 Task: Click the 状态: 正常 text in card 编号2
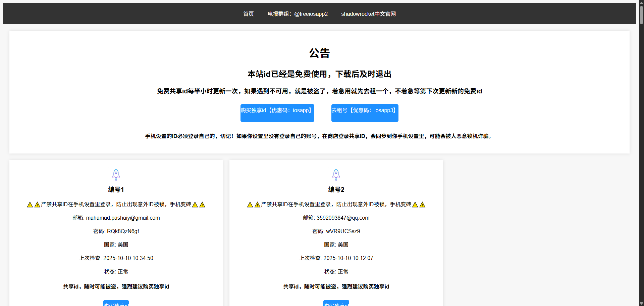(336, 271)
